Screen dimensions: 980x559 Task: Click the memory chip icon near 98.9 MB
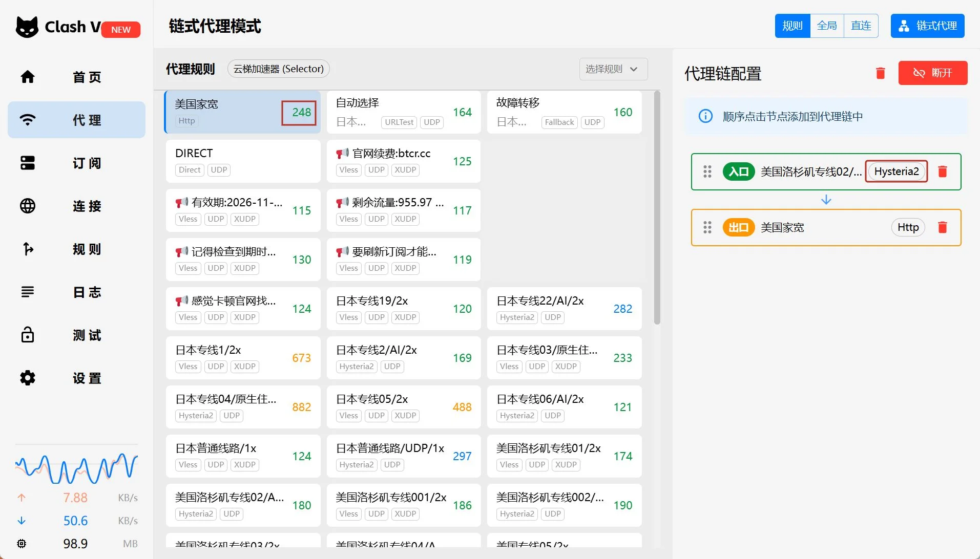(22, 544)
